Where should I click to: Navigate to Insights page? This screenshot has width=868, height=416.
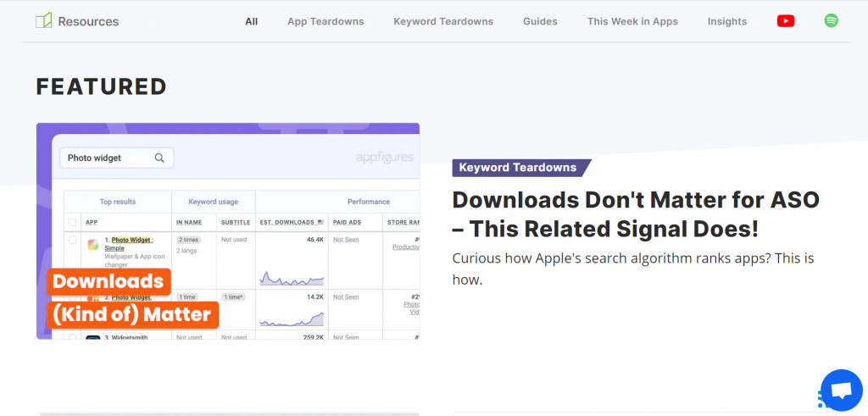point(727,21)
